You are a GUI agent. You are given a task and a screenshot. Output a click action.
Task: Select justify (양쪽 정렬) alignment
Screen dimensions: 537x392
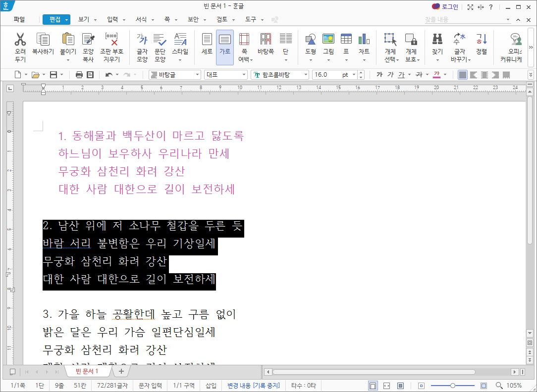point(462,75)
